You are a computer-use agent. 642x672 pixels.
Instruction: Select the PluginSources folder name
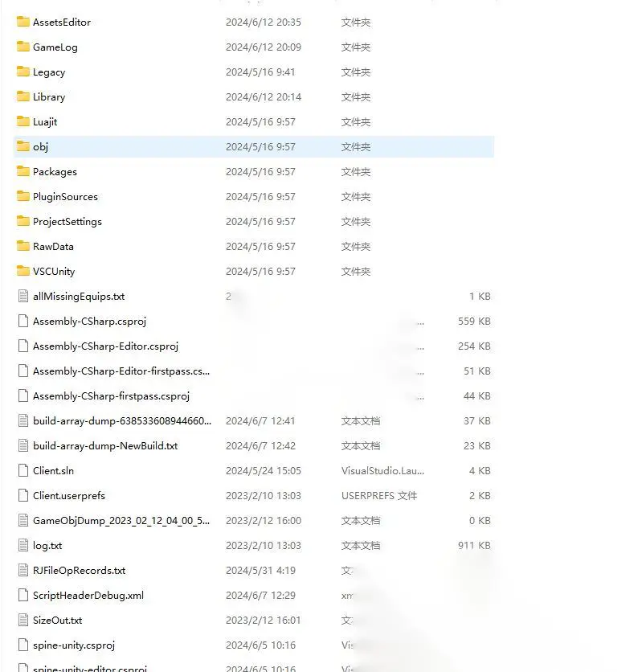(65, 197)
